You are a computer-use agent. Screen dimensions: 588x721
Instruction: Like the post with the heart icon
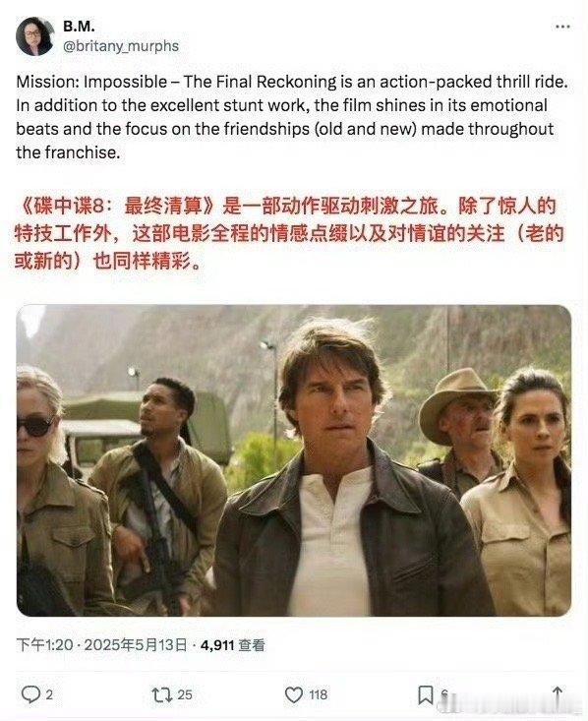tap(294, 694)
